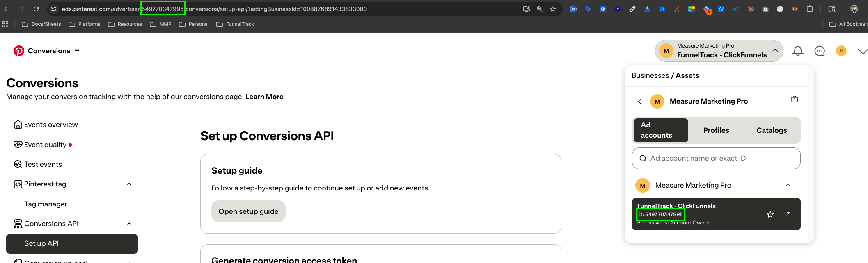The width and height of the screenshot is (868, 263).
Task: Collapse the Measure Marketing Pro account list
Action: pos(788,185)
